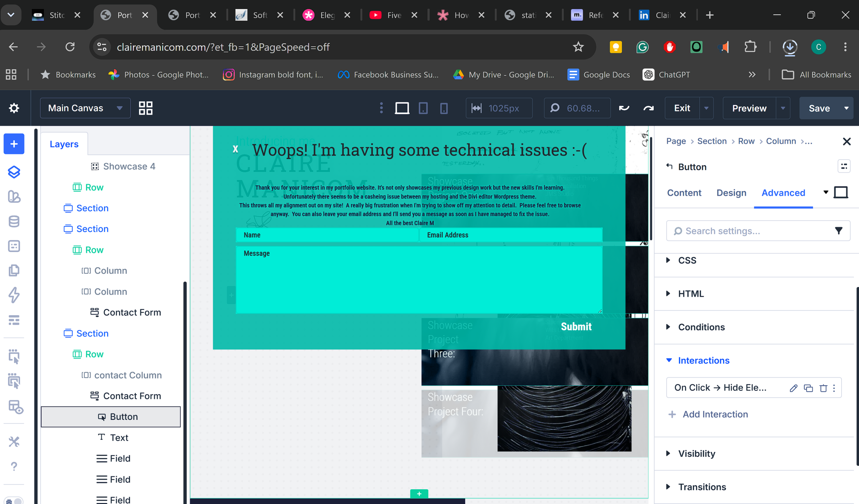859x504 pixels.
Task: Open the filter icon in Search settings
Action: pyautogui.click(x=839, y=231)
